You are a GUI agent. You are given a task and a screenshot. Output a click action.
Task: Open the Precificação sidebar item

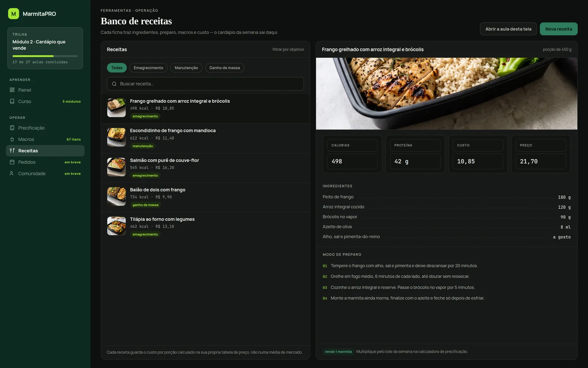point(45,128)
